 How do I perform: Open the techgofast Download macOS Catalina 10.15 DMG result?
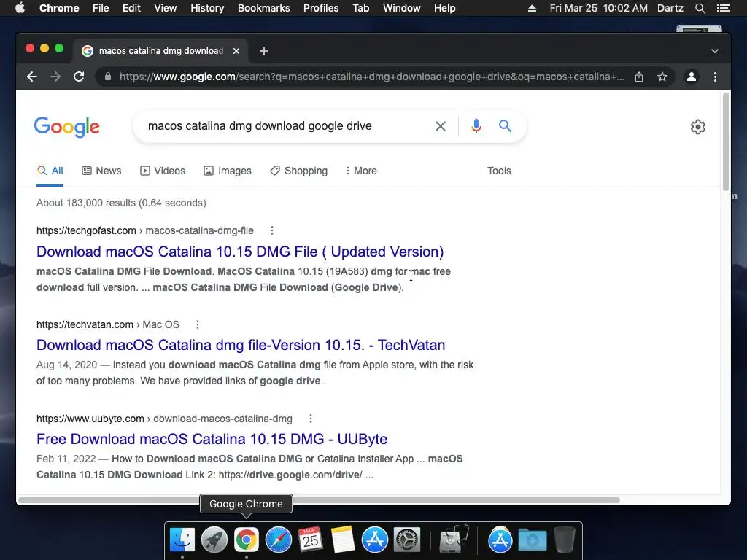[240, 252]
